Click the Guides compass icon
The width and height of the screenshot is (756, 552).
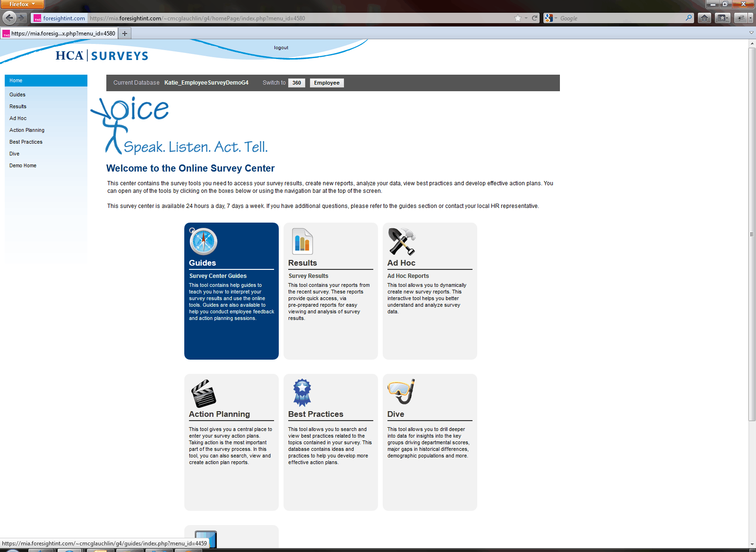pos(203,241)
